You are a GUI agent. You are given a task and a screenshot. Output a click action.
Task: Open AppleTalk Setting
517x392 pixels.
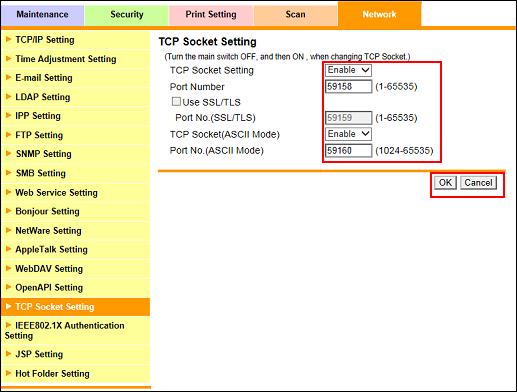76,250
